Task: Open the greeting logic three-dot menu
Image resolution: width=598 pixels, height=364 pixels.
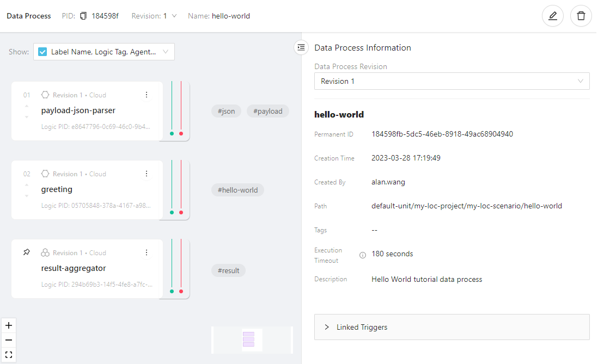Action: [146, 174]
